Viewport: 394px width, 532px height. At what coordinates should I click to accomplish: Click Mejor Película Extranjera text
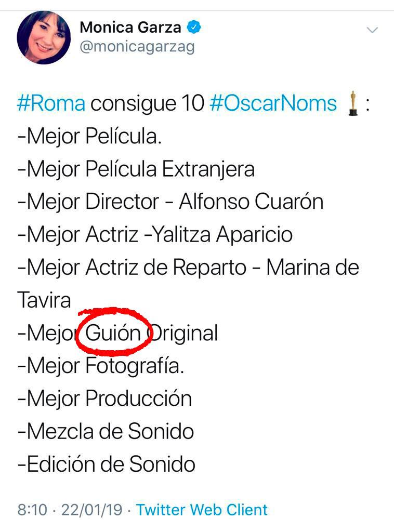(136, 169)
